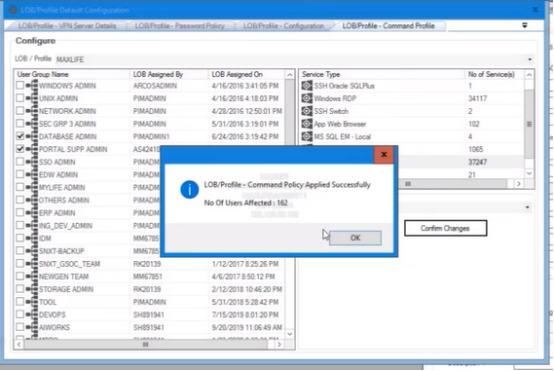This screenshot has height=371, width=554.
Task: Click the SSH Oracle SQLPlus service icon
Action: click(307, 86)
